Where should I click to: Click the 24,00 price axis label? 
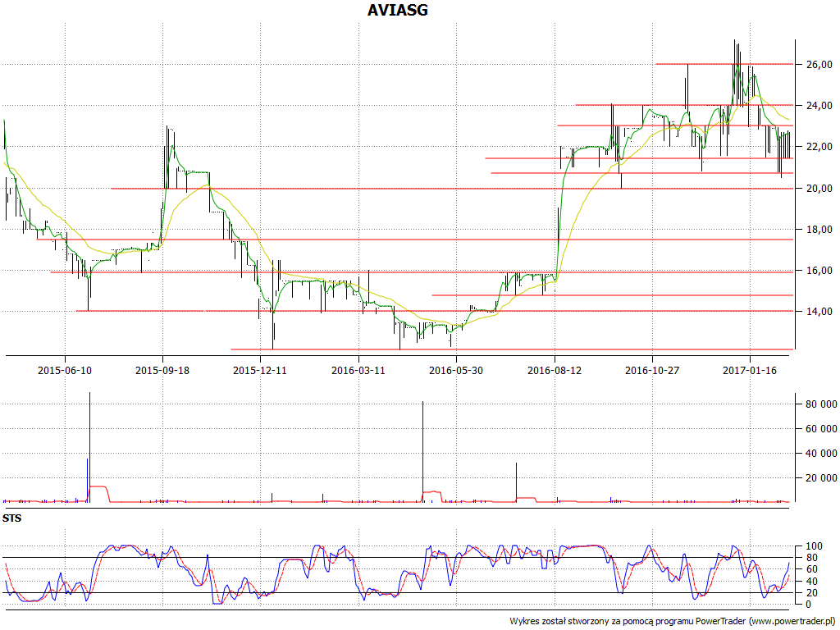tap(819, 106)
